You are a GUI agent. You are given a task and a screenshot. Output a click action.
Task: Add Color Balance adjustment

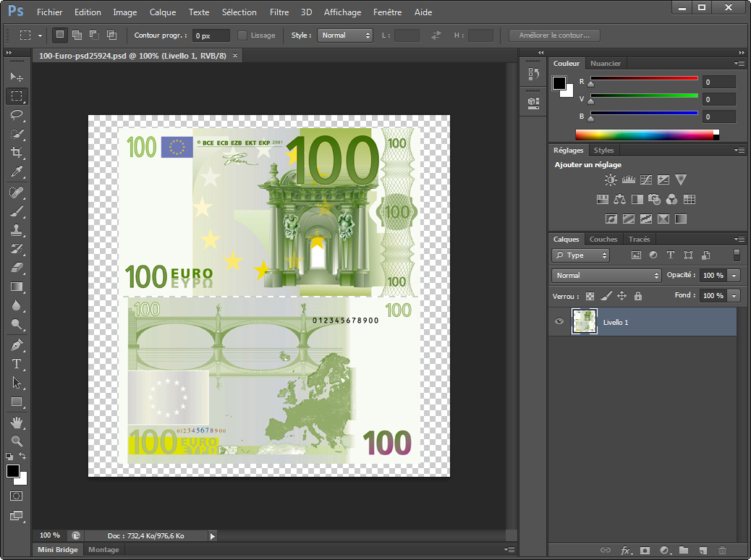[620, 199]
